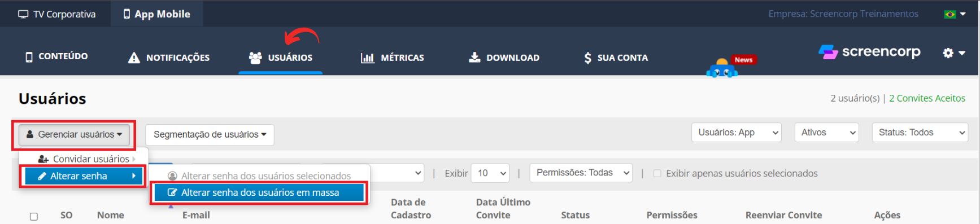This screenshot has width=980, height=224.
Task: Switch to the App Mobile tab
Action: click(156, 14)
